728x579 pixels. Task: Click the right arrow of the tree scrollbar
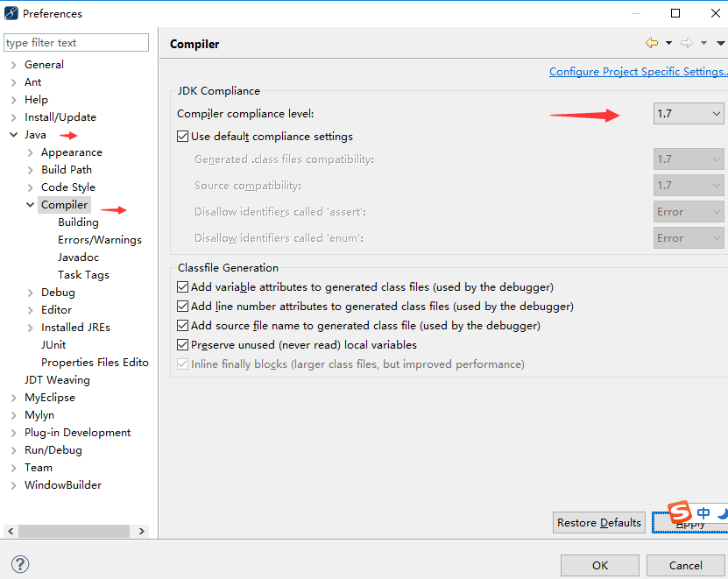[x=143, y=531]
